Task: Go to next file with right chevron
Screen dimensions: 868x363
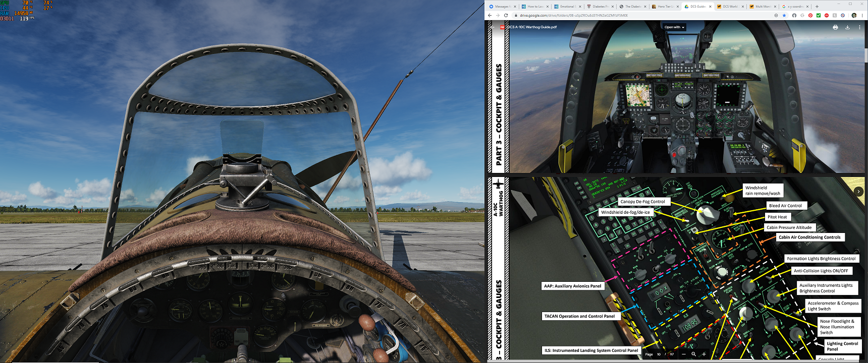Action: point(858,192)
